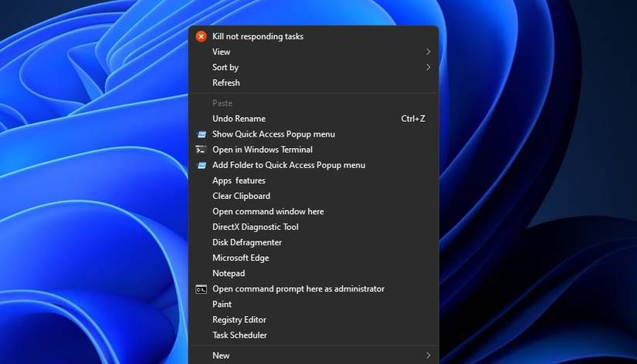Open Task Scheduler

click(x=313, y=335)
